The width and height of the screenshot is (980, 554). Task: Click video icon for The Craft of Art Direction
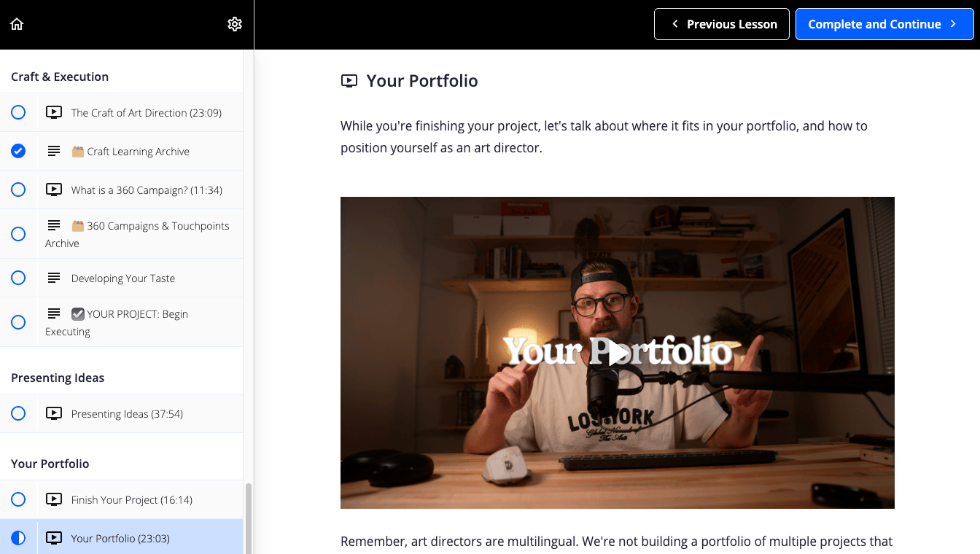tap(54, 112)
